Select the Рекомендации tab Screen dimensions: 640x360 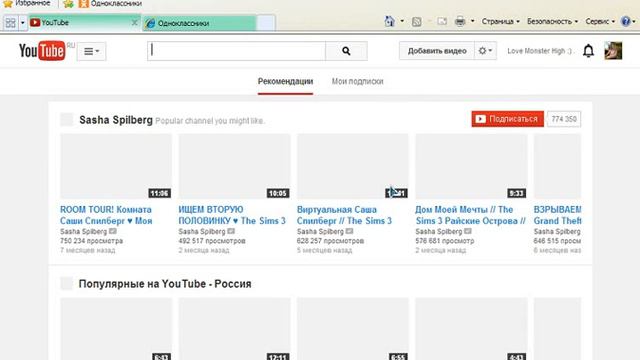(285, 81)
